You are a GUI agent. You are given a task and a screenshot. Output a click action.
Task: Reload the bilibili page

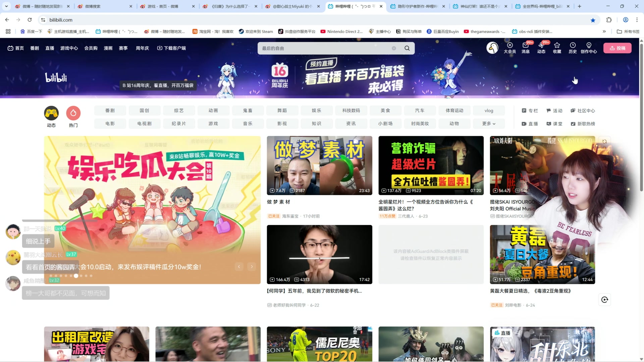(x=30, y=20)
